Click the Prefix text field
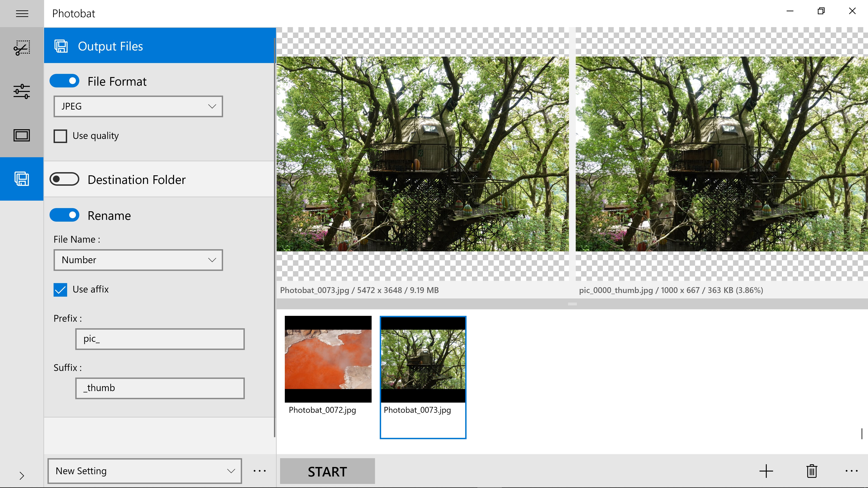The image size is (868, 488). pyautogui.click(x=160, y=339)
